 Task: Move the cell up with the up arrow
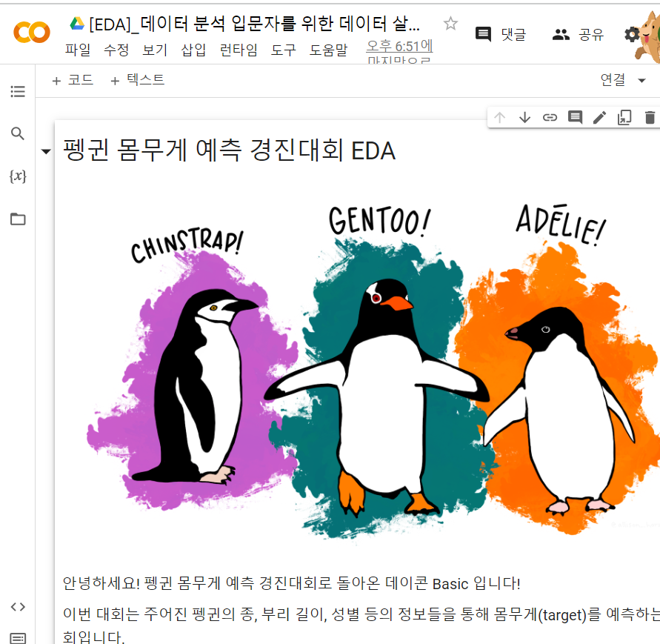(x=500, y=118)
